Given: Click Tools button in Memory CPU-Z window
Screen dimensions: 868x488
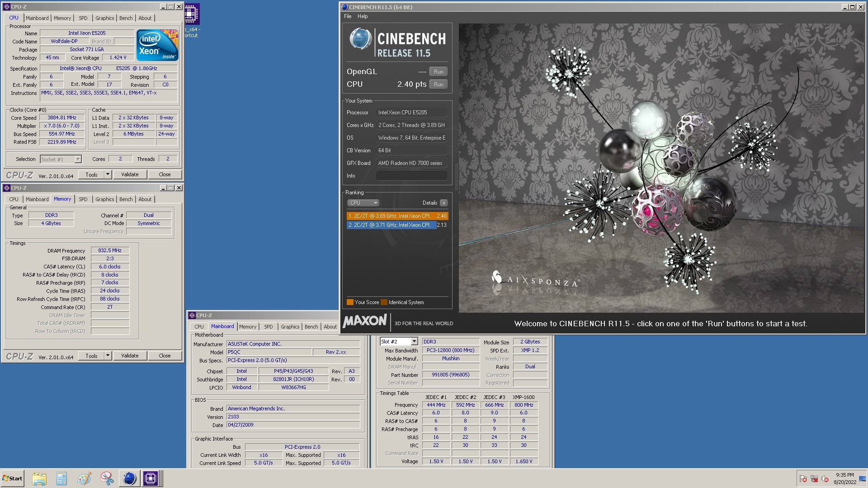Looking at the screenshot, I should click(x=91, y=356).
